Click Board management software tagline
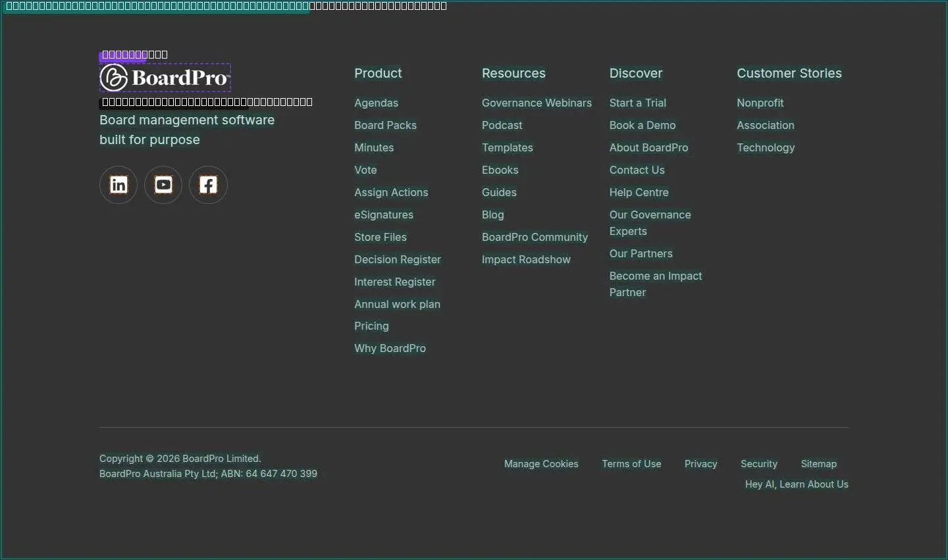This screenshot has height=560, width=948. point(187,130)
